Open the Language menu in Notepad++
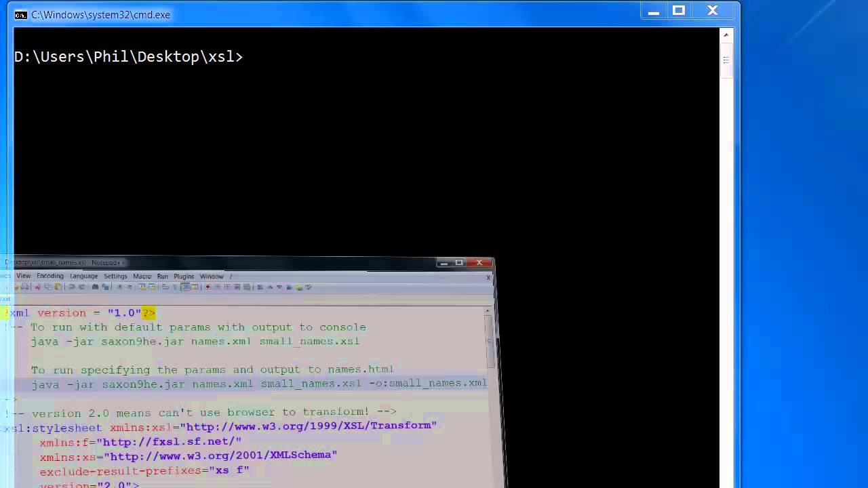 (x=83, y=276)
